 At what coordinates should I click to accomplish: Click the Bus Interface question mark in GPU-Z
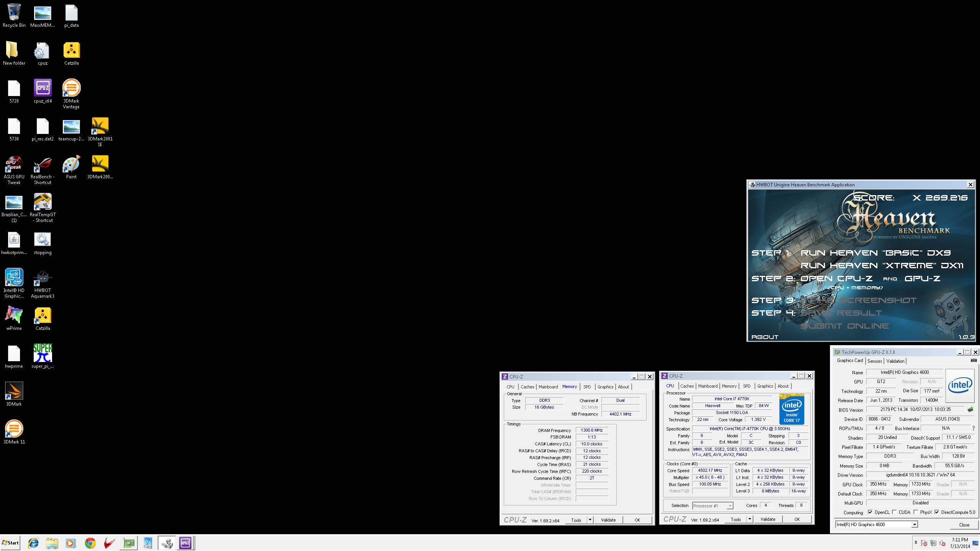click(973, 428)
